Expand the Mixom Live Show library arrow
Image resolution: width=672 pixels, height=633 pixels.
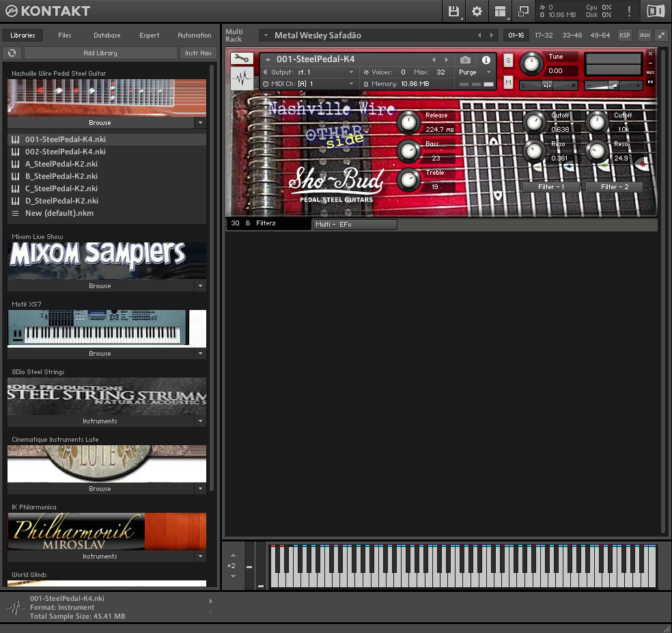tap(200, 286)
